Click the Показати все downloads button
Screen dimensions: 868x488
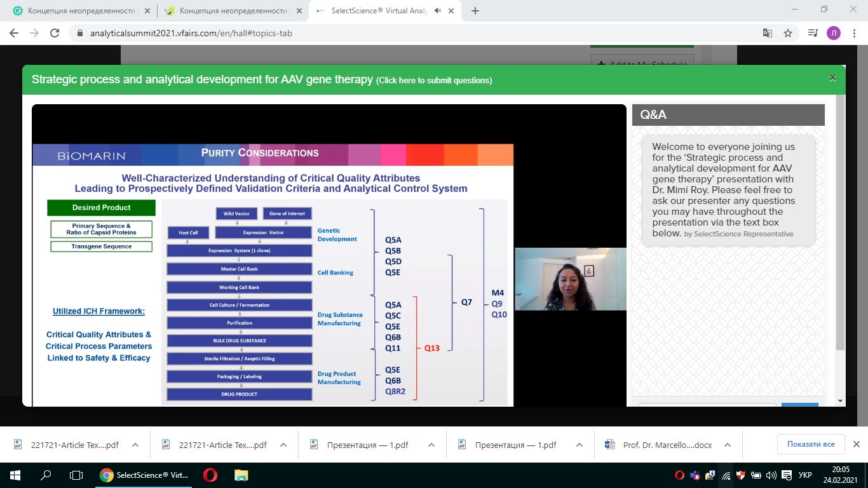click(x=811, y=444)
